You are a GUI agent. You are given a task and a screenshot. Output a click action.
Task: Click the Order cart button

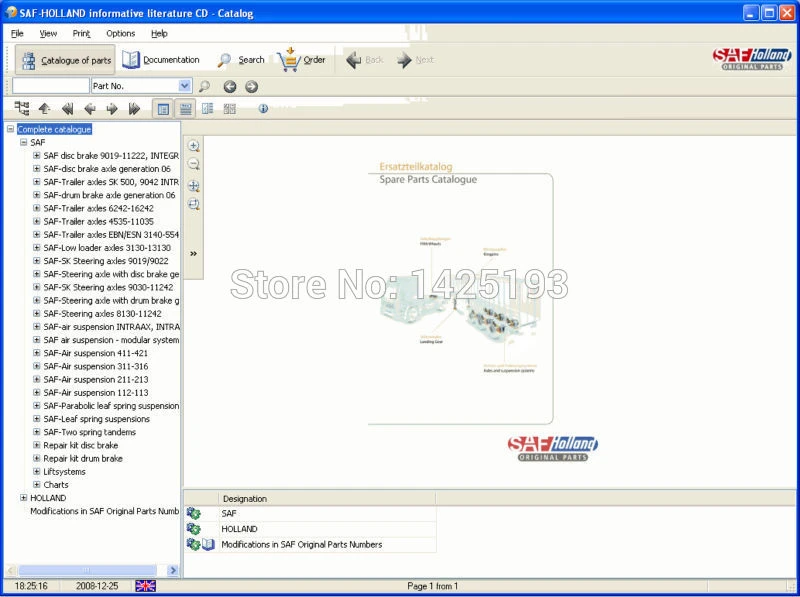click(x=301, y=60)
